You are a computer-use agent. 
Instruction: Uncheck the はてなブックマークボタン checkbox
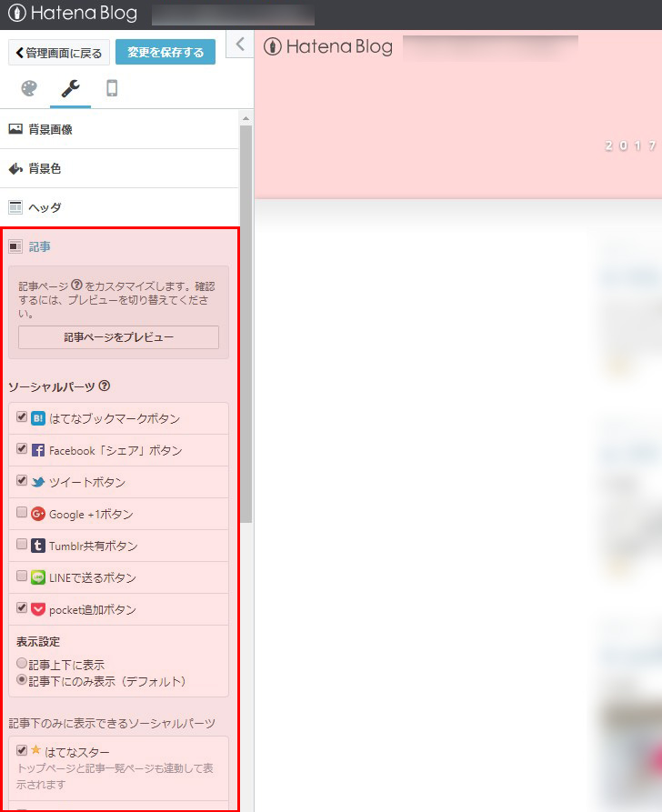coord(22,417)
